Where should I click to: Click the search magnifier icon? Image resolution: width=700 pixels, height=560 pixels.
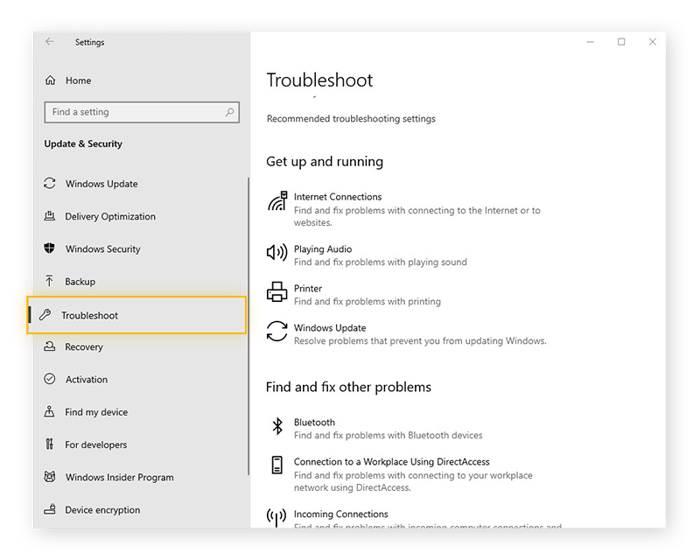click(x=229, y=112)
